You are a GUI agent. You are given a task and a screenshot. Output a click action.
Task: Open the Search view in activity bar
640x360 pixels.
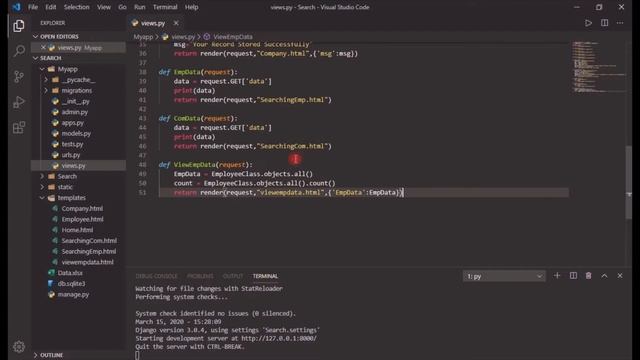tap(19, 51)
